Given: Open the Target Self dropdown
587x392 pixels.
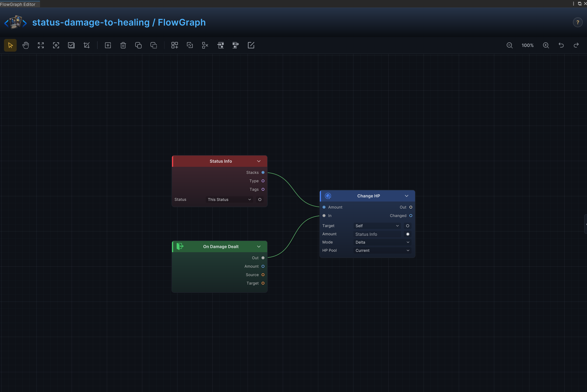Looking at the screenshot, I should pos(377,226).
